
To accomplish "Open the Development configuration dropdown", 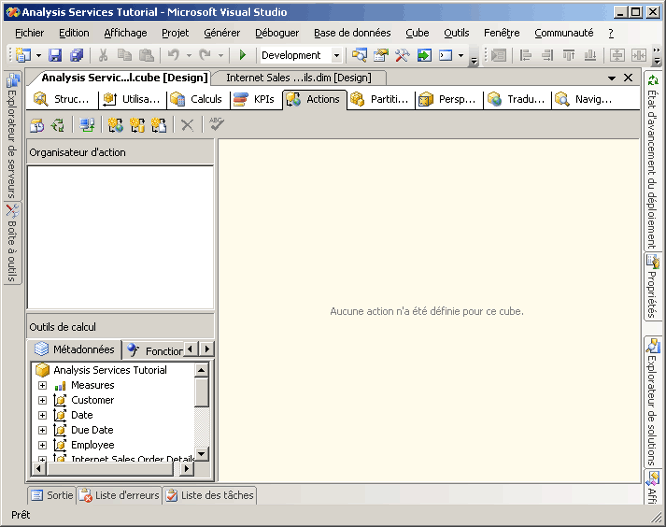I will [336, 55].
